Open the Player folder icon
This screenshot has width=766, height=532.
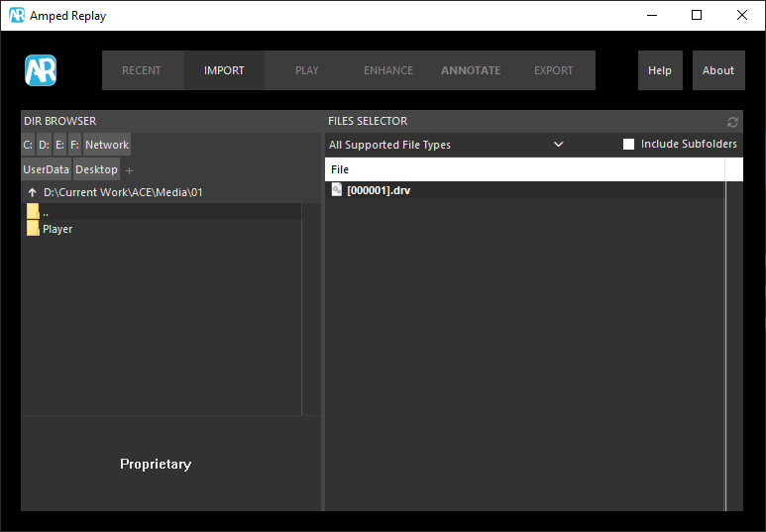(33, 228)
